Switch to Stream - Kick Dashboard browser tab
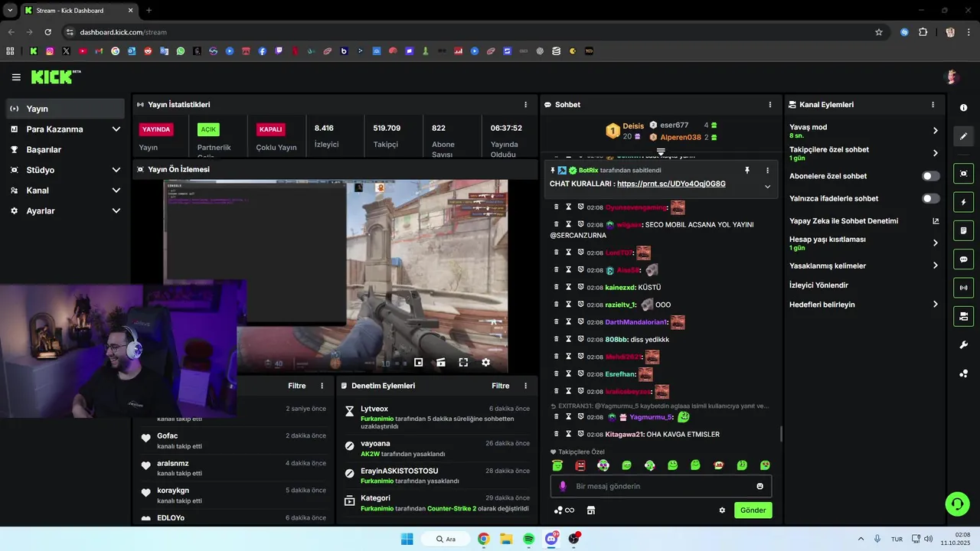This screenshot has width=980, height=551. pyautogui.click(x=78, y=11)
